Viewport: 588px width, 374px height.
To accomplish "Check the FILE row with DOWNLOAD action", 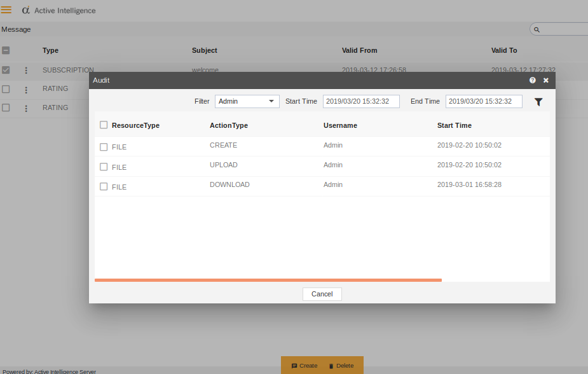I will click(104, 187).
